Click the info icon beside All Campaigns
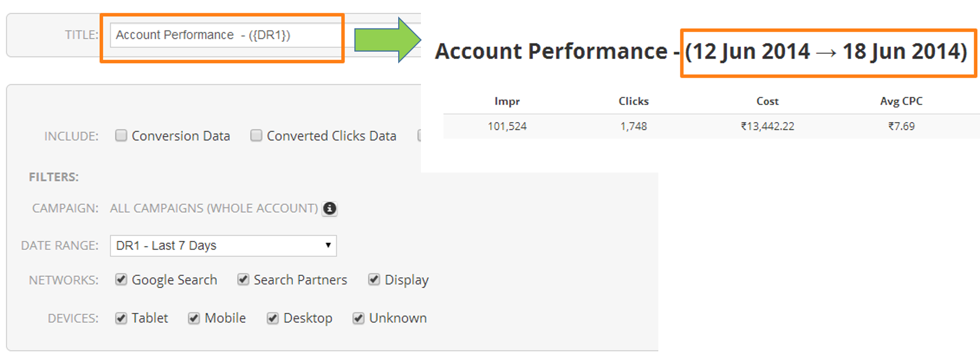The height and width of the screenshot is (359, 980). pos(329,209)
